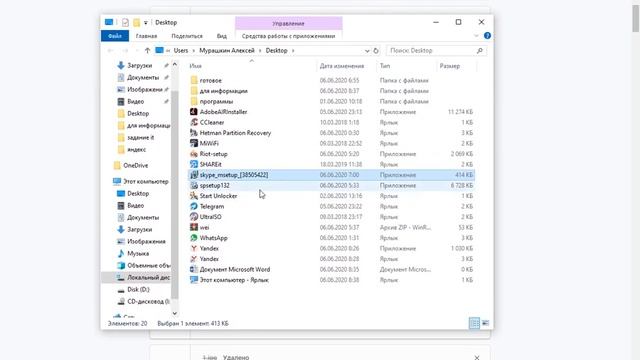Open OneDrive in the navigation pane
The width and height of the screenshot is (640, 360).
point(136,165)
